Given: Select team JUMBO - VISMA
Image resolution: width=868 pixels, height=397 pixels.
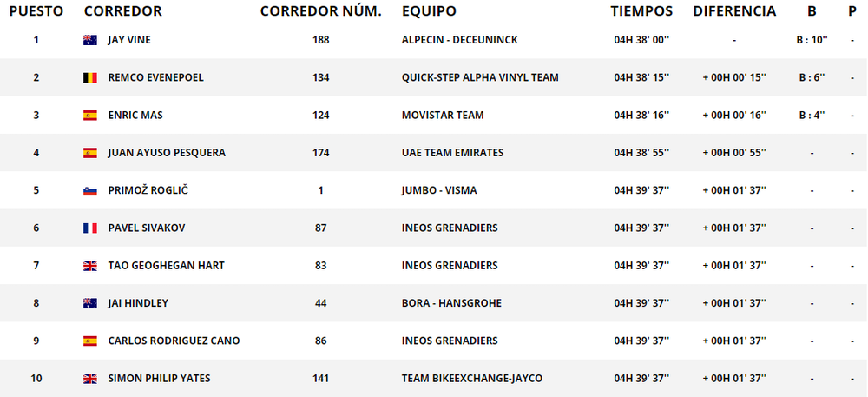Looking at the screenshot, I should coord(439,190).
